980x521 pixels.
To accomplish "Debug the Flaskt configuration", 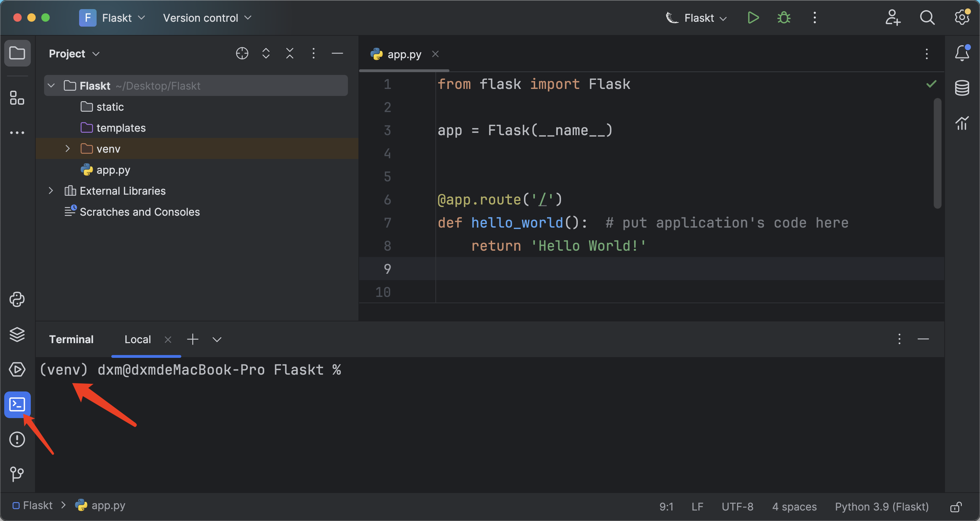I will click(784, 18).
